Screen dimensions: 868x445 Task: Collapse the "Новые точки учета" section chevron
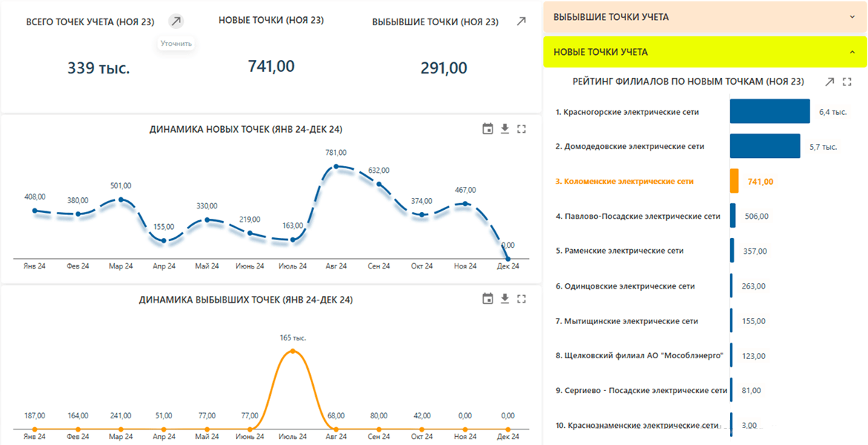[x=852, y=52]
